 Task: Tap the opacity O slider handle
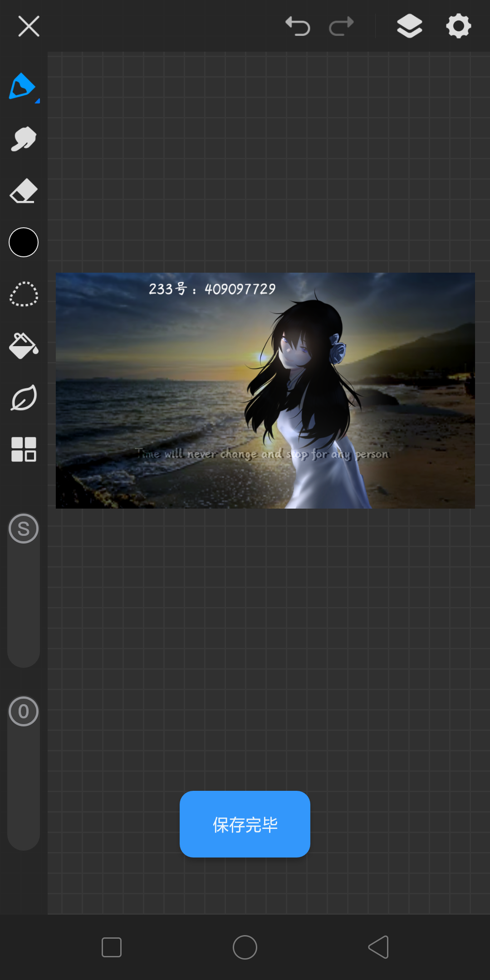[24, 711]
